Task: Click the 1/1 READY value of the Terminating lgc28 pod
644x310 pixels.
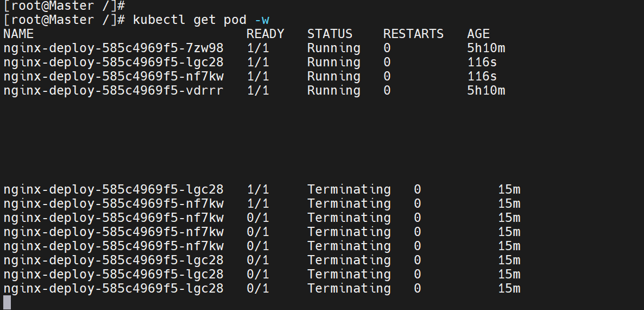Action: pyautogui.click(x=257, y=189)
